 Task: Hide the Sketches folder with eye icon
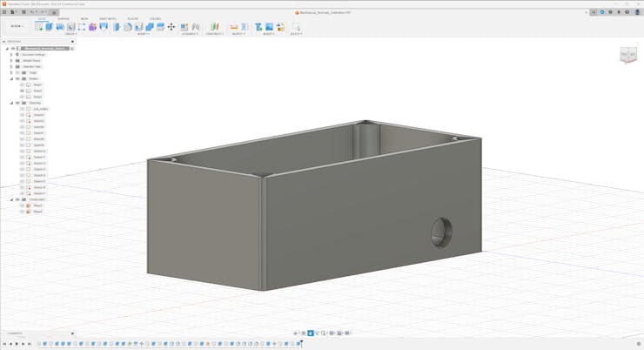[x=17, y=103]
